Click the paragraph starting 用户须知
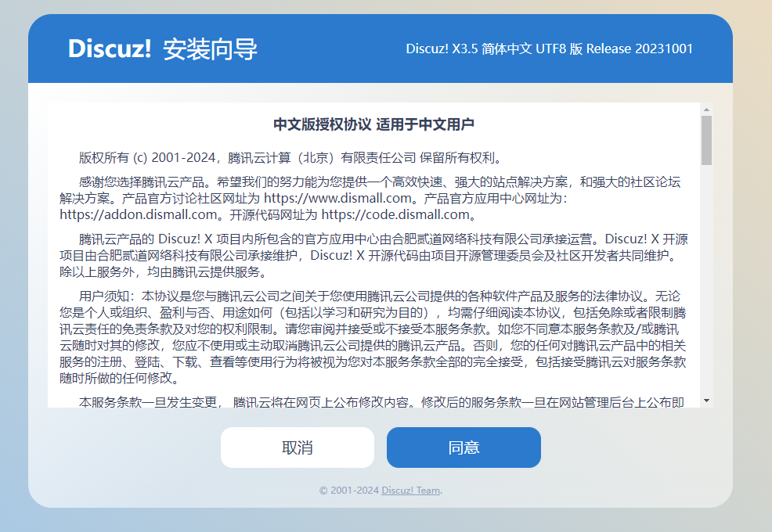Screen dimensions: 772x532 tap(373, 337)
